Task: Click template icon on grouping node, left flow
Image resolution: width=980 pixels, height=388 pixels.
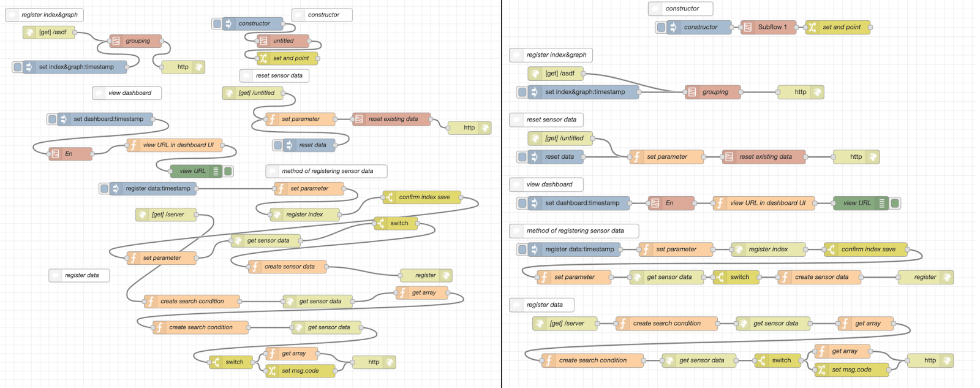Action: (116, 41)
